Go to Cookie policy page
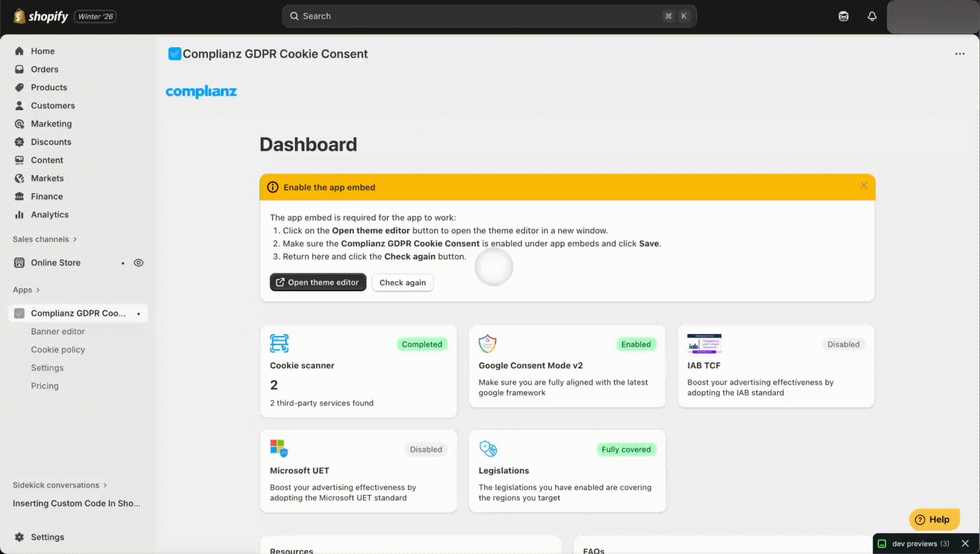The height and width of the screenshot is (554, 980). pyautogui.click(x=58, y=350)
